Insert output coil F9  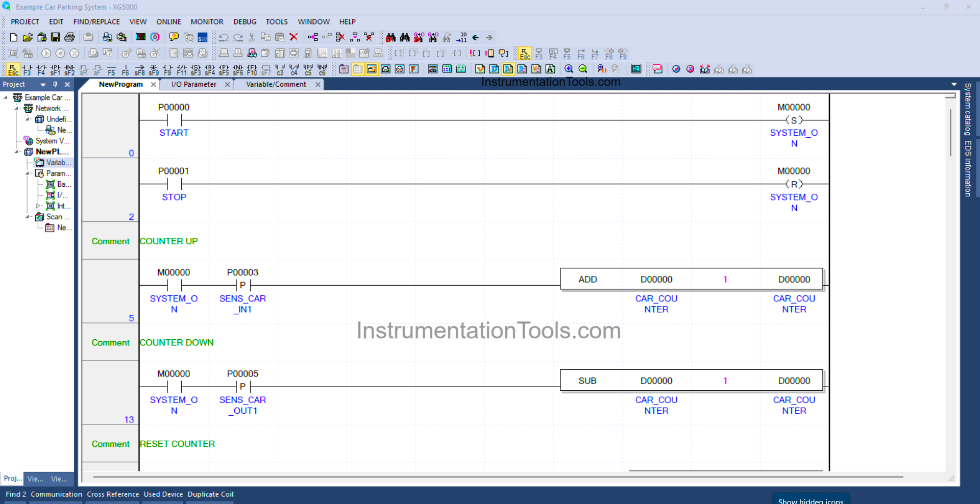coord(167,69)
